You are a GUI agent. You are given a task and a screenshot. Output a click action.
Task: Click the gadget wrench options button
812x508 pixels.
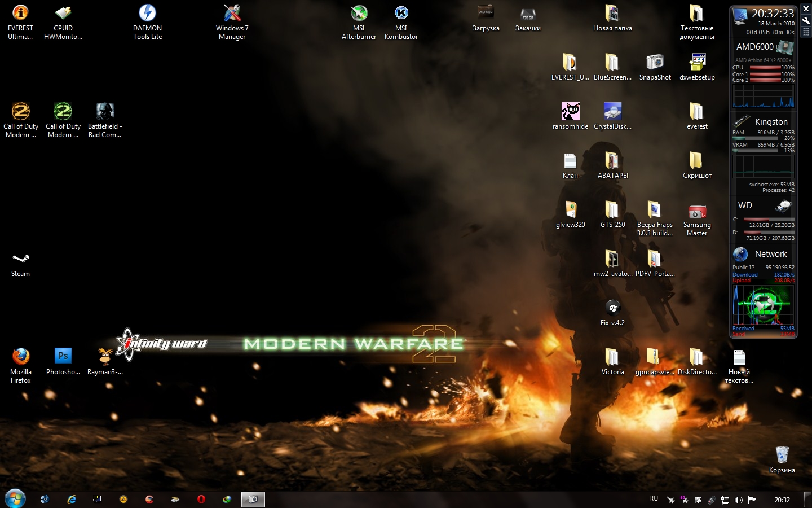click(x=806, y=20)
